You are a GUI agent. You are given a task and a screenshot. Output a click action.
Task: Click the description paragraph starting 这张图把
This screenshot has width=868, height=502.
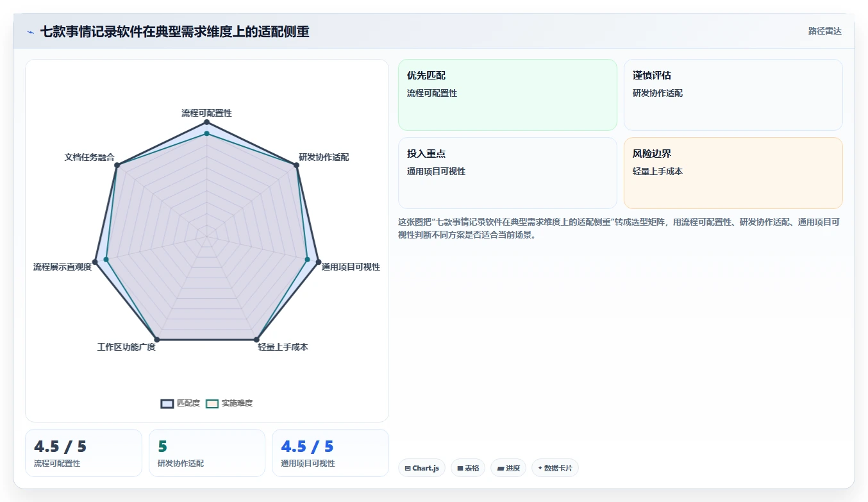[619, 228]
